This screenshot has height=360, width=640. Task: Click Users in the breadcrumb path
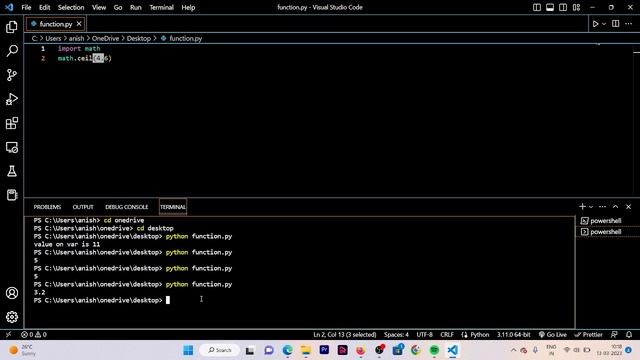click(53, 38)
